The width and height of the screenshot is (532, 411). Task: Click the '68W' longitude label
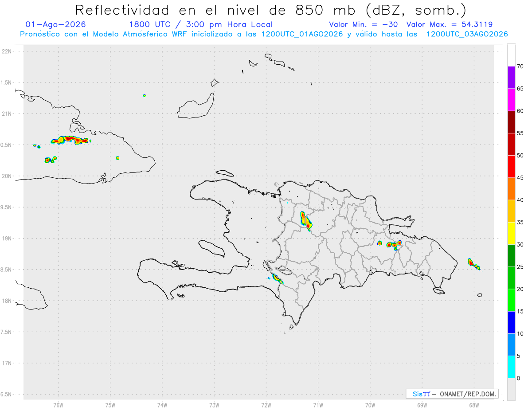[473, 405]
